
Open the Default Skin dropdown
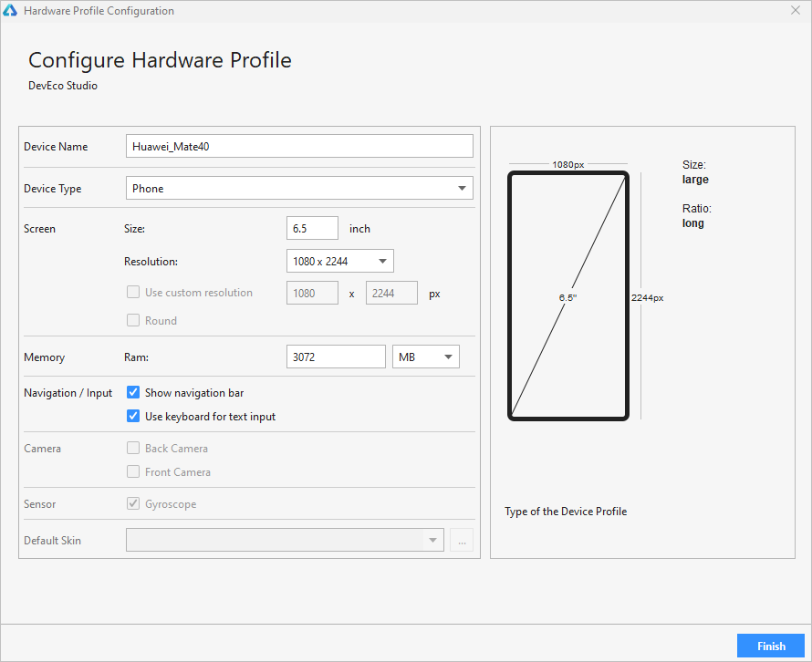(285, 540)
